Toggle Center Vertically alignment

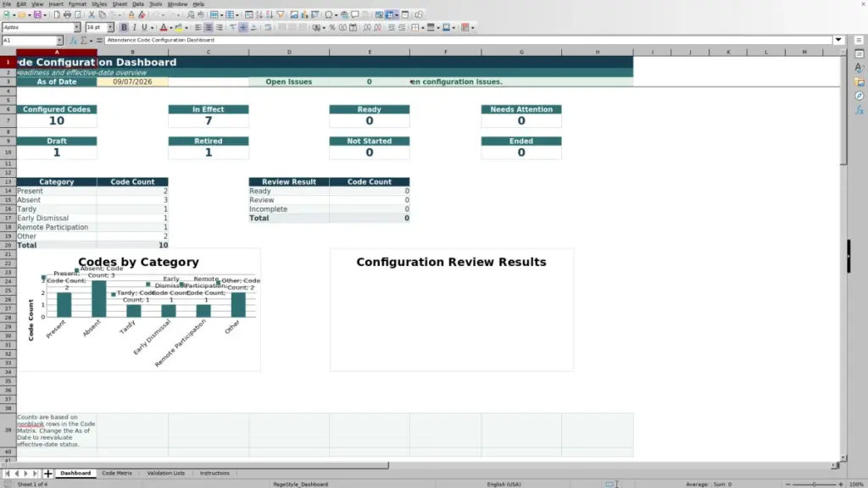pos(243,27)
